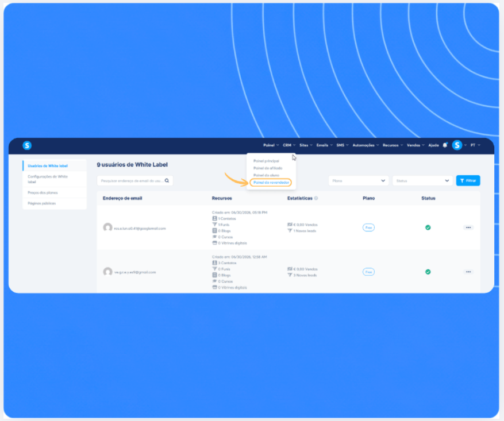Click the Free plan badge of the googlemail.com user row
Viewport: 504px width, 421px height.
(x=368, y=227)
